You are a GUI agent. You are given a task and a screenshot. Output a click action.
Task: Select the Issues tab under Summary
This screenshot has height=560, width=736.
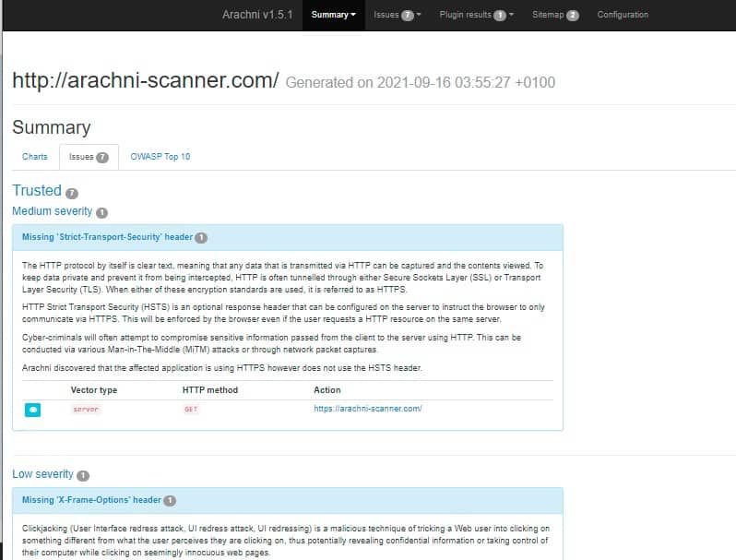[x=89, y=157]
